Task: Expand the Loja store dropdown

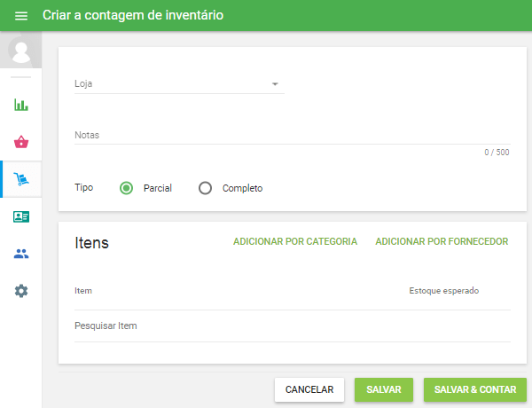Action: (x=177, y=84)
